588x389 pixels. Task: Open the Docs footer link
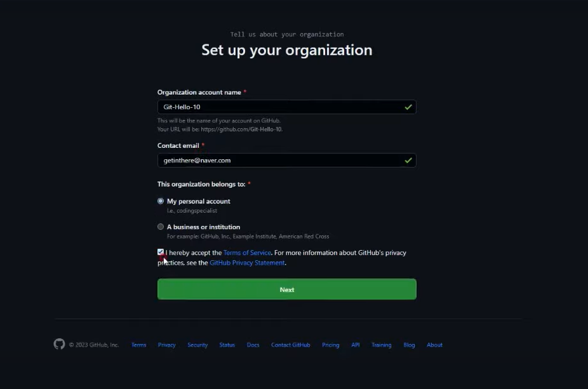(x=253, y=345)
